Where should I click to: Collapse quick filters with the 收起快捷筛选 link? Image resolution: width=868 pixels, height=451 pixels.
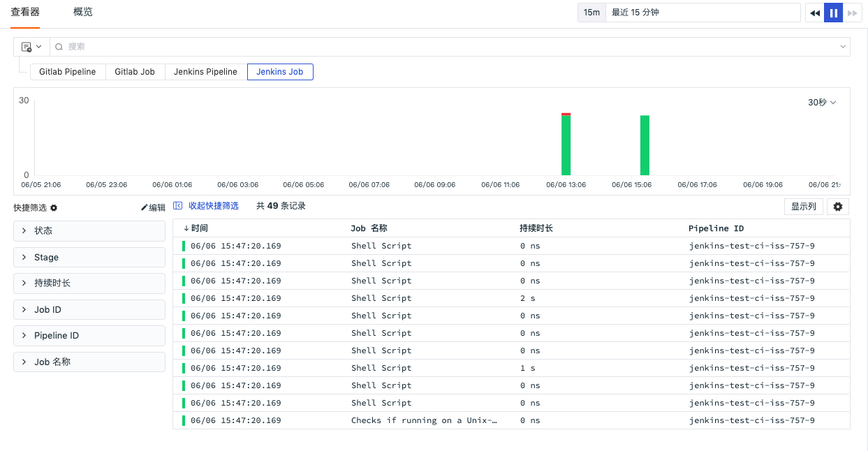point(206,206)
